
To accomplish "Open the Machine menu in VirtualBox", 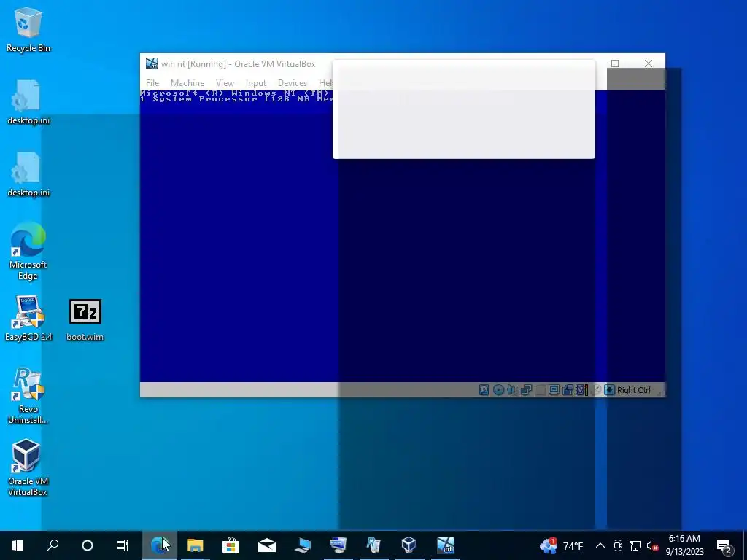I will click(x=187, y=83).
